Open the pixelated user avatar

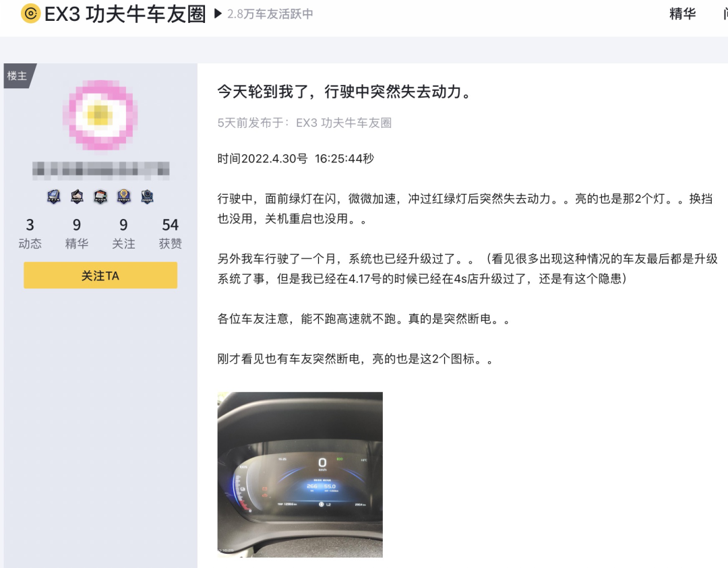click(100, 115)
